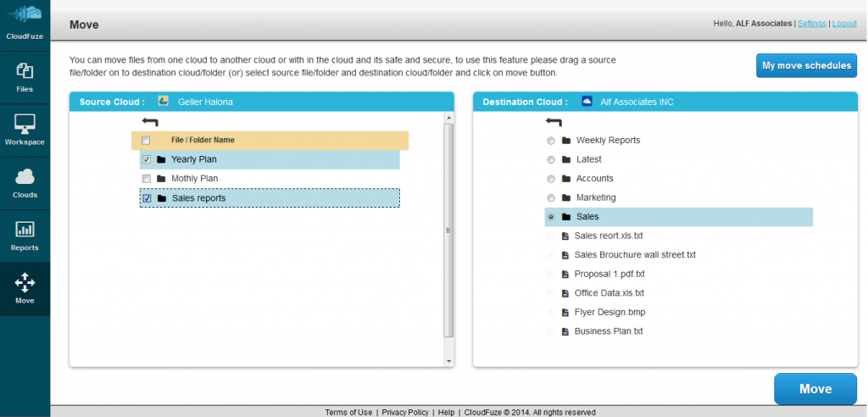Click the Yearly Plan folder name
This screenshot has width=868, height=417.
194,159
